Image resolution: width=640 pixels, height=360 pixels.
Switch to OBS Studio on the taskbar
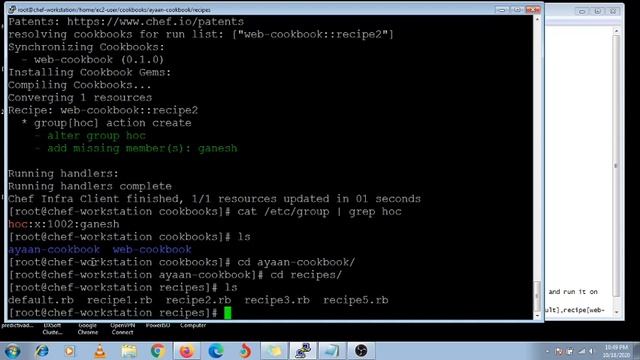361,351
